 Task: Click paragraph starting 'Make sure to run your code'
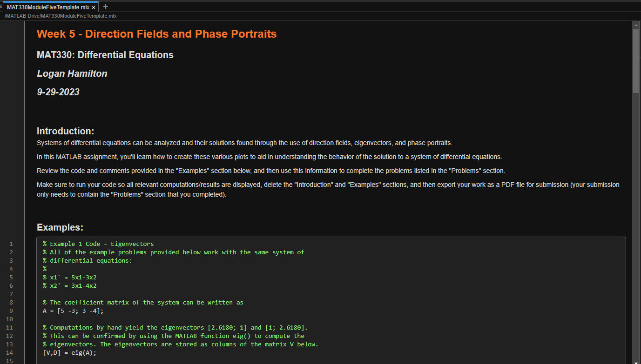coord(328,190)
